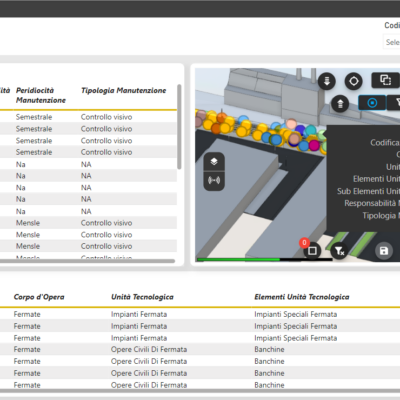Image resolution: width=400 pixels, height=400 pixels.
Task: Click the pale pink sphere marker in 3D model
Action: pos(292,124)
